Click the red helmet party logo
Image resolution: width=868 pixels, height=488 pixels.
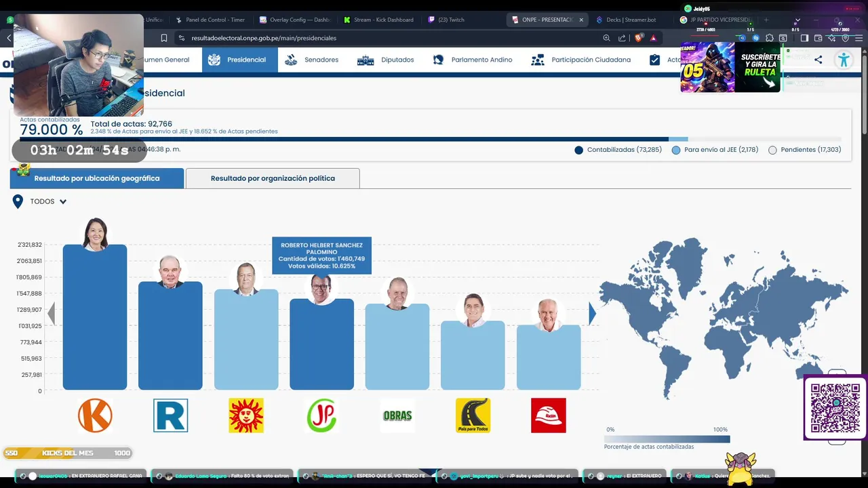click(x=549, y=415)
